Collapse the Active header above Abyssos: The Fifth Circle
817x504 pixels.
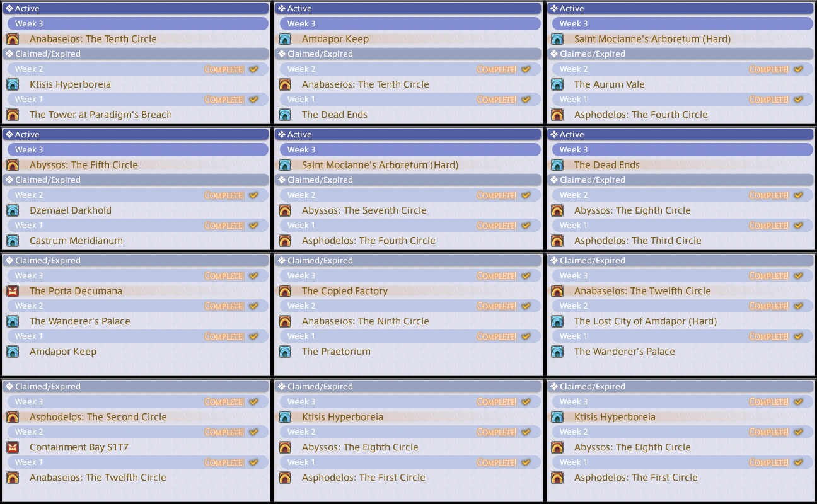click(136, 135)
